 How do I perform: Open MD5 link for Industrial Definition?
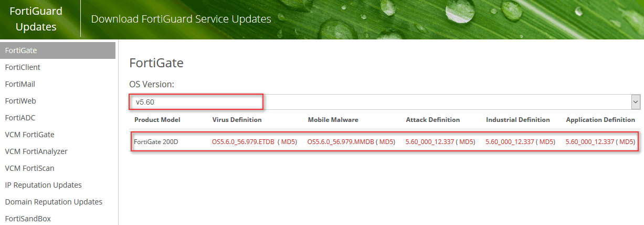[546, 142]
